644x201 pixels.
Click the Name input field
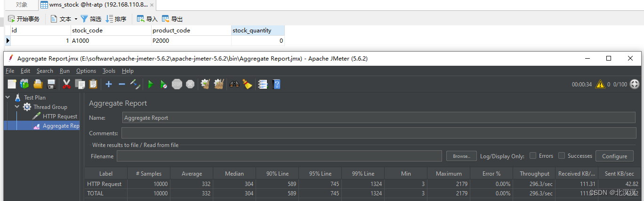(x=379, y=117)
